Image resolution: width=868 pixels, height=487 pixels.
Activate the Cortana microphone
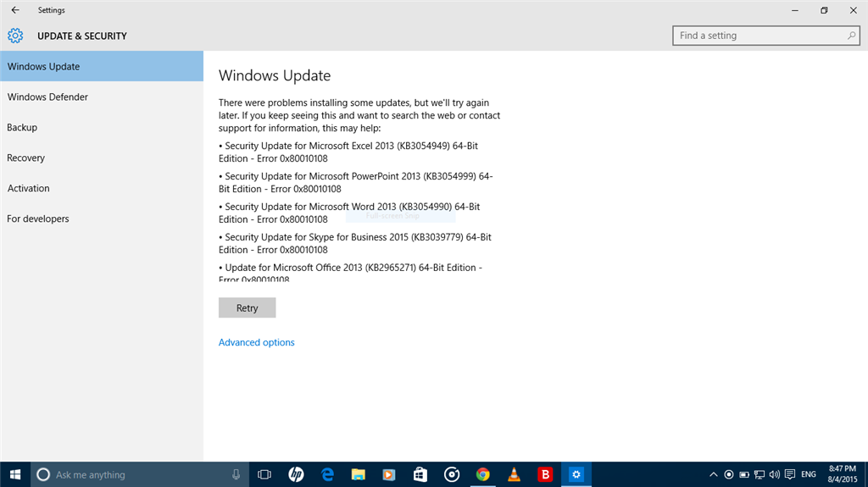[x=236, y=475]
